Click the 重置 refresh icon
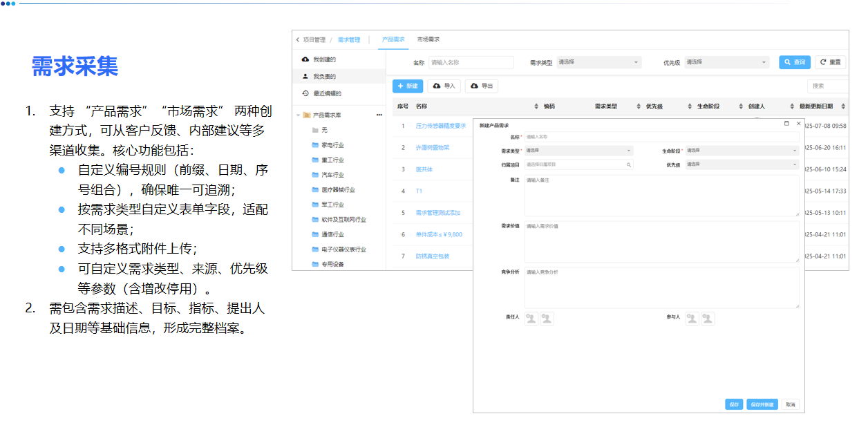Screen dimensions: 868x425 coord(822,62)
